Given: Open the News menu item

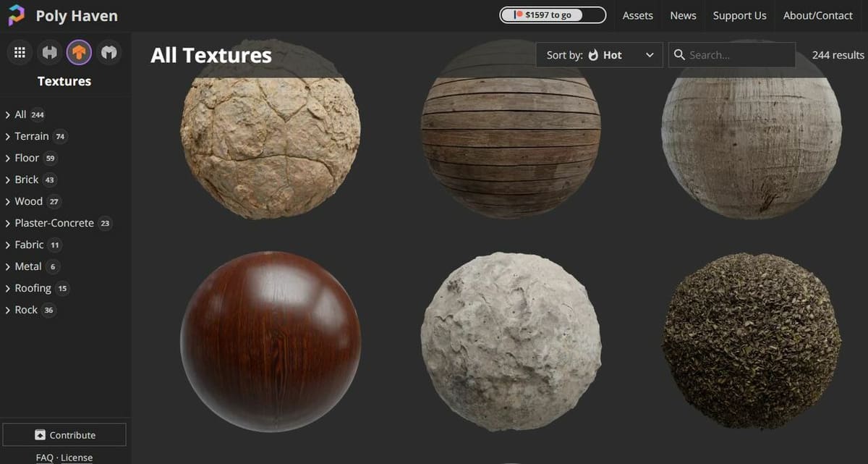Looking at the screenshot, I should (x=683, y=15).
